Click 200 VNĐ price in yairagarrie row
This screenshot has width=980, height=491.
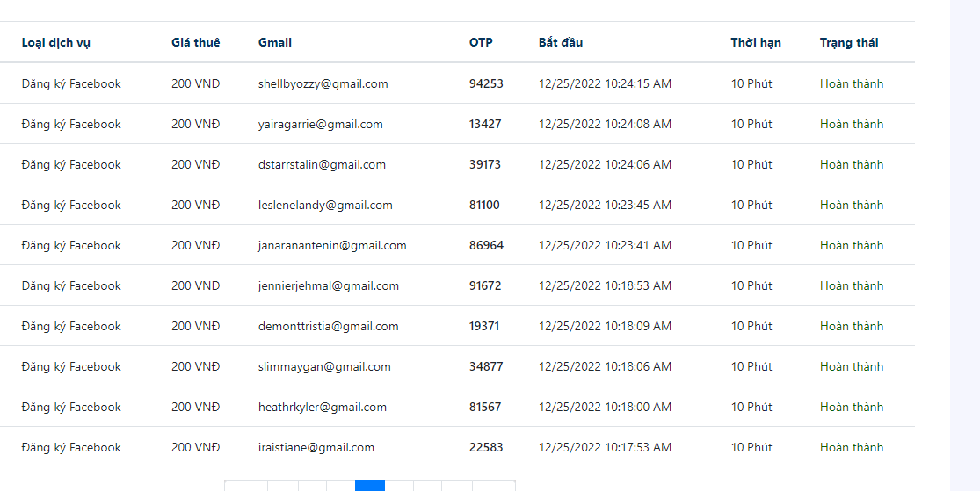[196, 125]
